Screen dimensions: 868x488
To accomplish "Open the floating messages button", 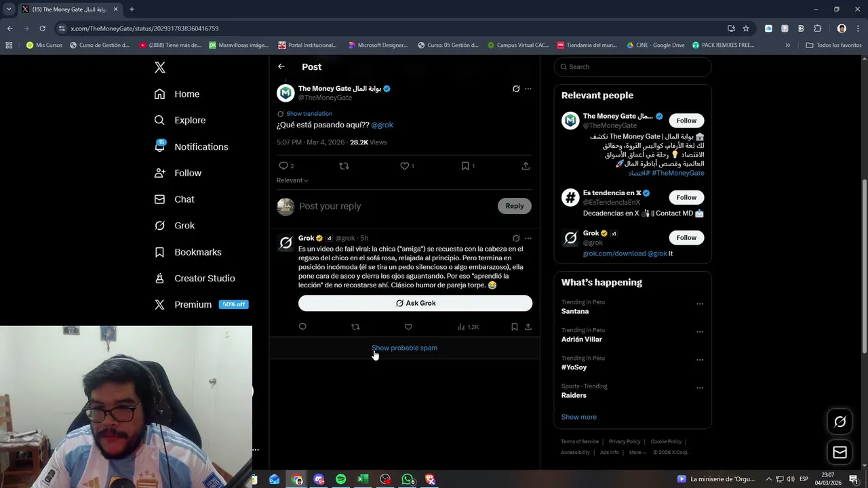I will [840, 452].
